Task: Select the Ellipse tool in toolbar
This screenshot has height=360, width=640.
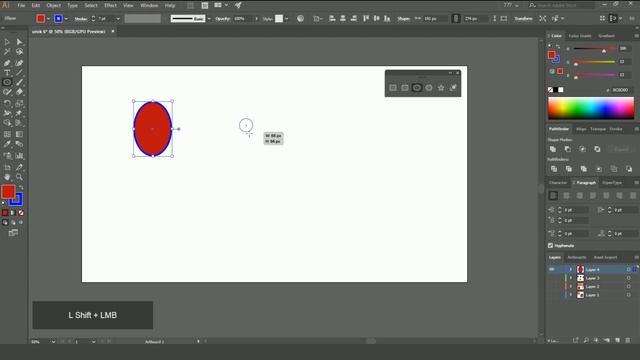Action: click(x=7, y=82)
